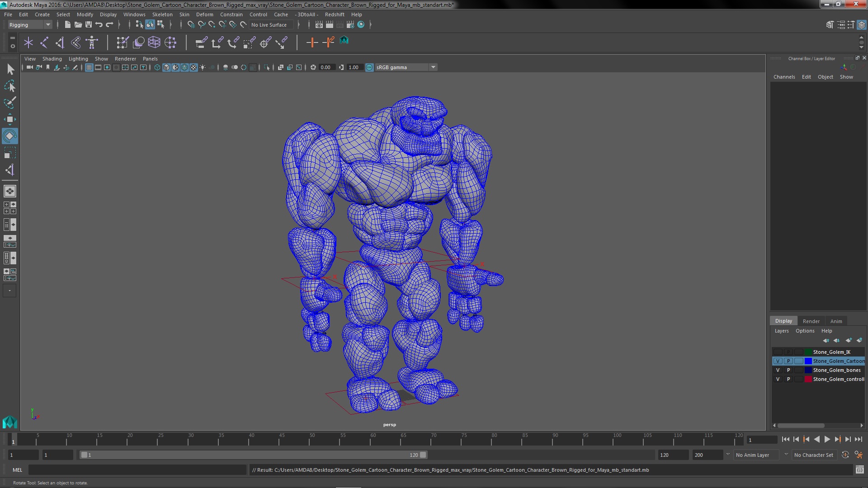Toggle the P playback box for Stone_Golem_Cartoon
Screen dimensions: 868x488
point(788,361)
